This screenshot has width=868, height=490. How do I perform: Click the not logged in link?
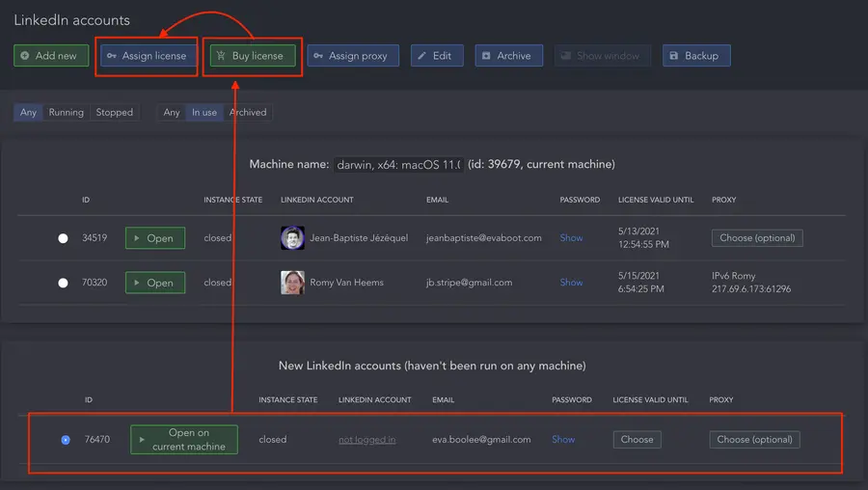coord(367,440)
